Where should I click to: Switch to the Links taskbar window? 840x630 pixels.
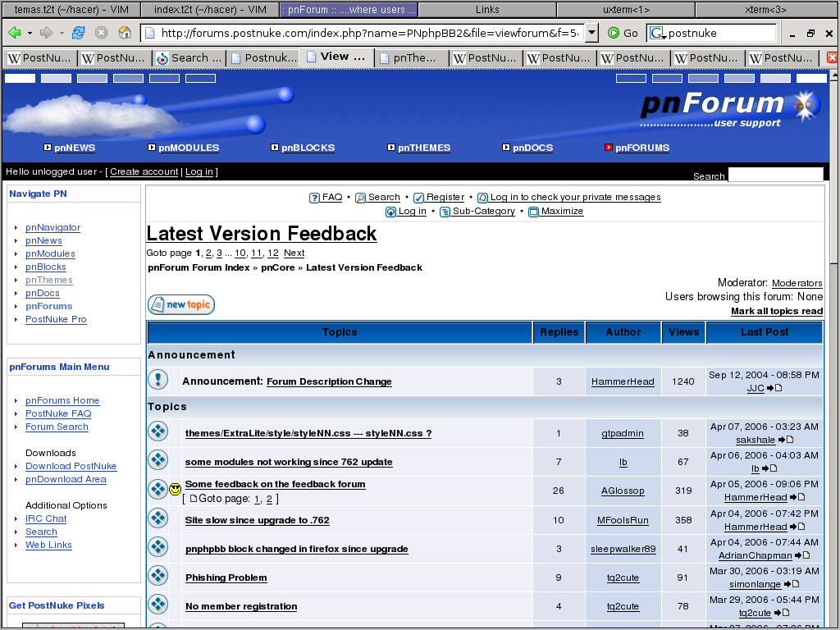tap(487, 10)
